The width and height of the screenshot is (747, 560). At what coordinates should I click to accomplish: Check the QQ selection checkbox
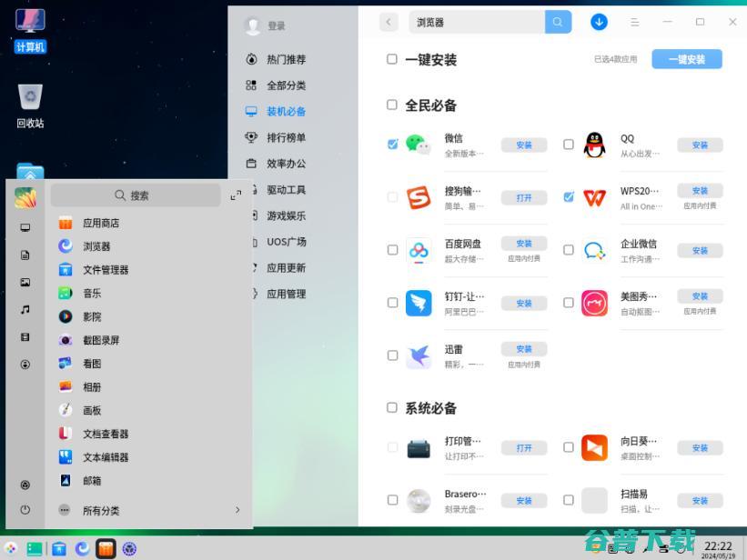coord(568,144)
